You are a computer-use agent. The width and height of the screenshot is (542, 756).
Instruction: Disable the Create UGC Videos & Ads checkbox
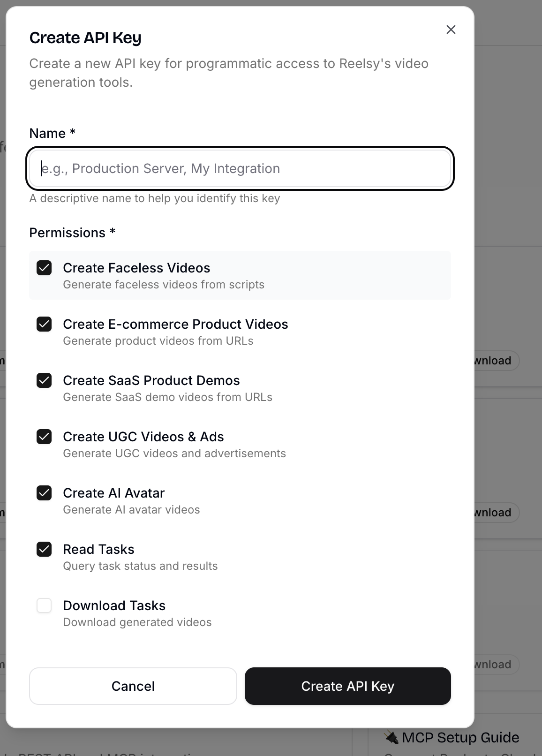(x=44, y=437)
